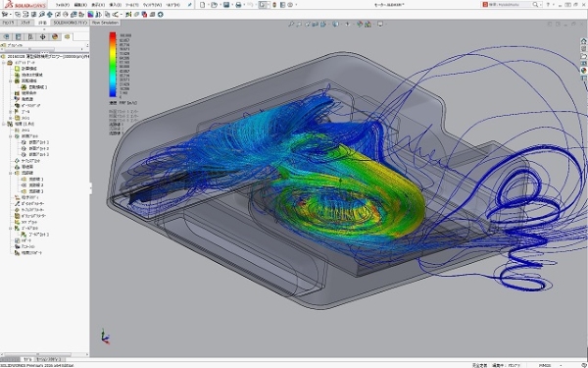
Task: Click the velocity color legend bar
Action: 113,64
